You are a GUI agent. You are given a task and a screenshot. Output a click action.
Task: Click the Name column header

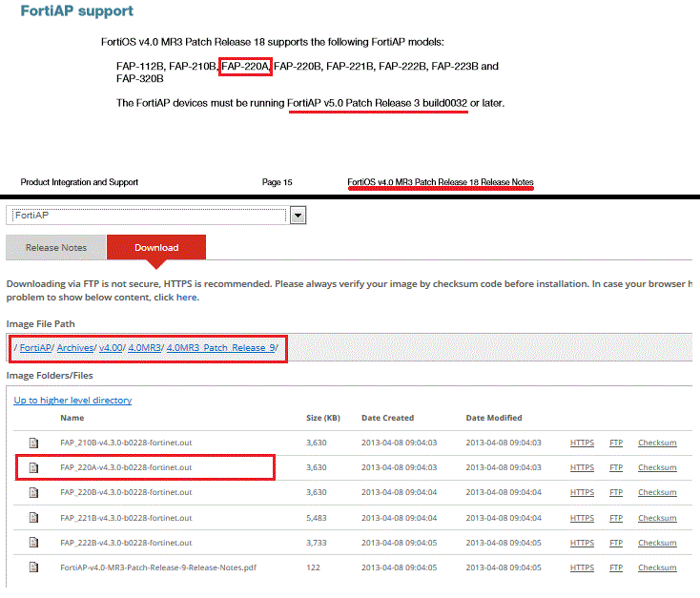pyautogui.click(x=72, y=418)
